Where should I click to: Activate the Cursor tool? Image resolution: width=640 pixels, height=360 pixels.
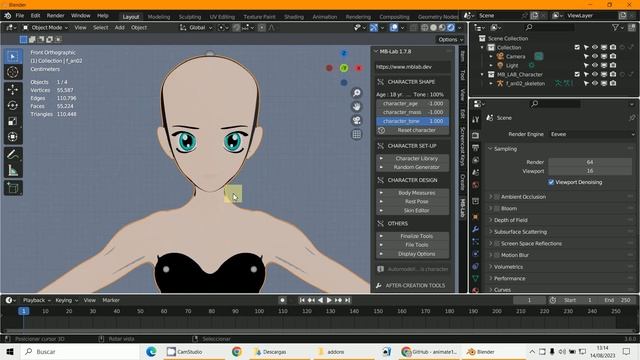(x=13, y=72)
